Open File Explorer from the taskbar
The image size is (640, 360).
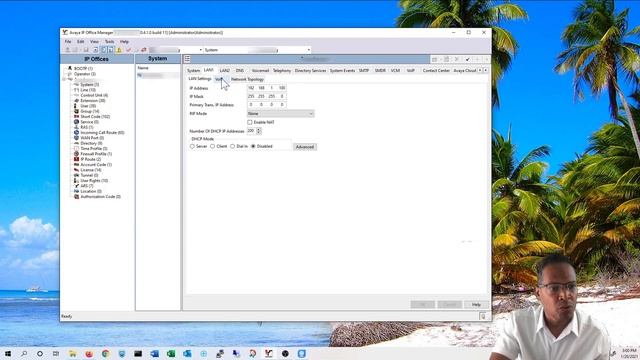[x=72, y=353]
